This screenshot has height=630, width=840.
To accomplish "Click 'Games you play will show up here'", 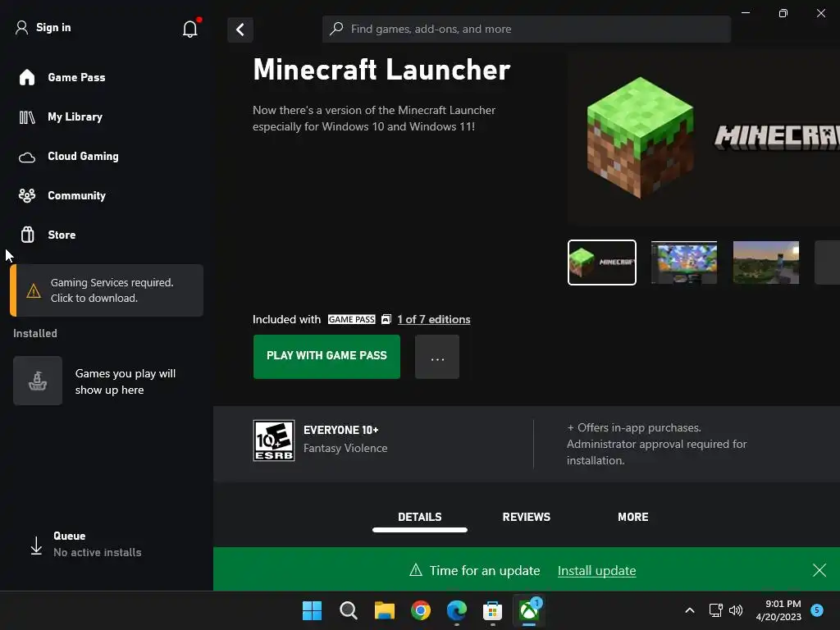I will coord(126,381).
